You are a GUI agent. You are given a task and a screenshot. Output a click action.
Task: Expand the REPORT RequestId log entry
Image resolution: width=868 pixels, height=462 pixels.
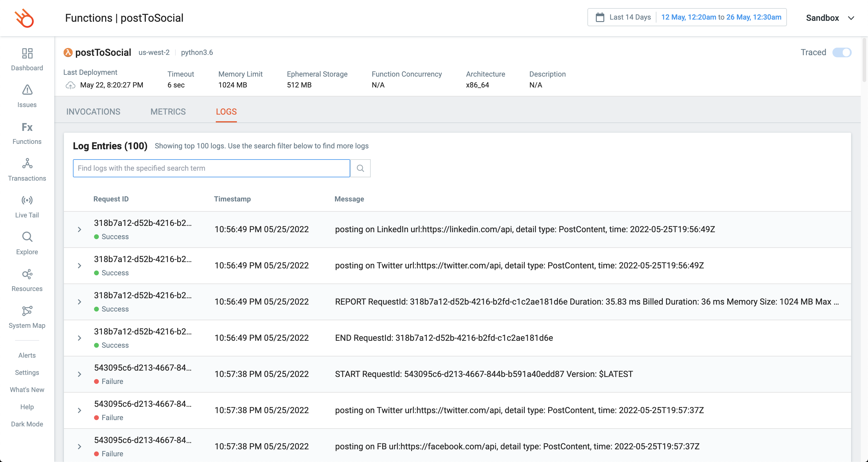pos(80,302)
